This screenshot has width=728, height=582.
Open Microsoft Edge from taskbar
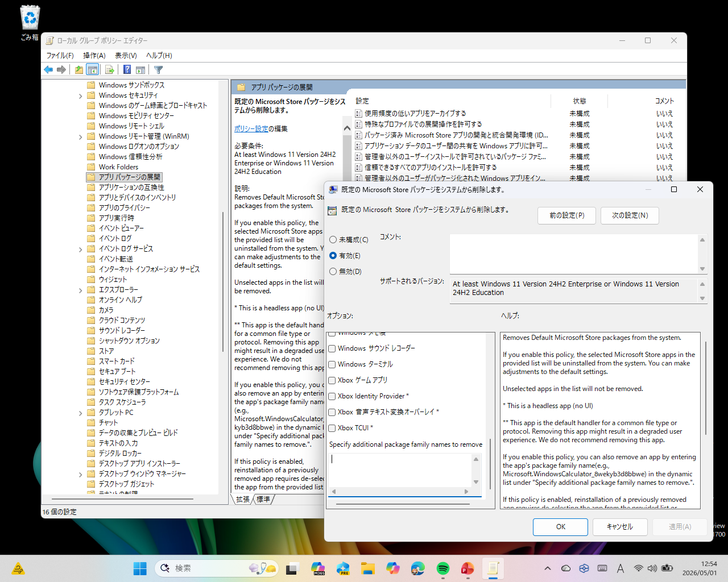(x=418, y=568)
